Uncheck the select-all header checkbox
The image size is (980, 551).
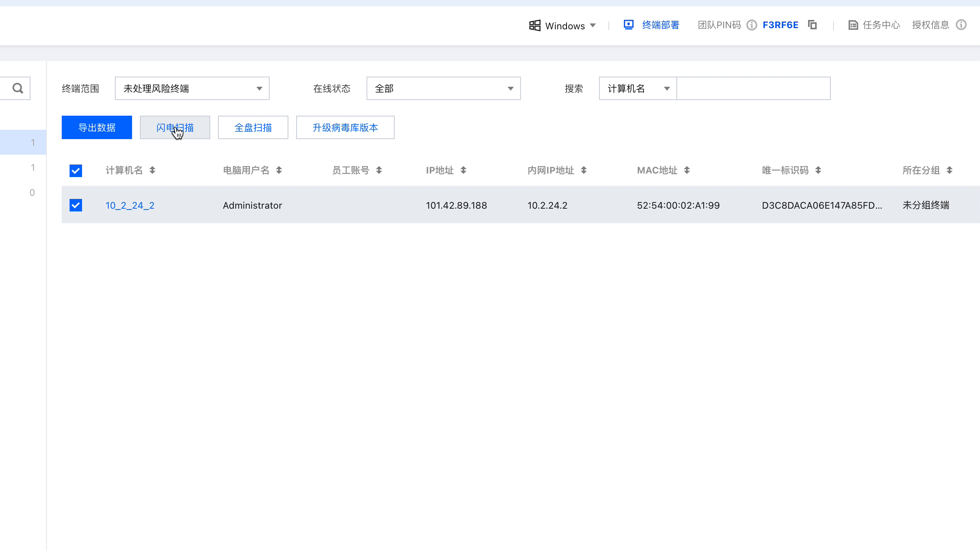tap(76, 171)
